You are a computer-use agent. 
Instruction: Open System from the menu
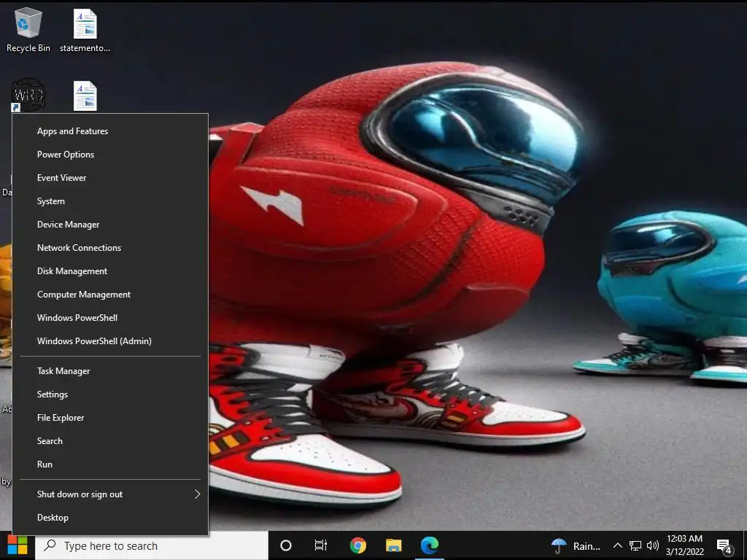click(x=110, y=201)
